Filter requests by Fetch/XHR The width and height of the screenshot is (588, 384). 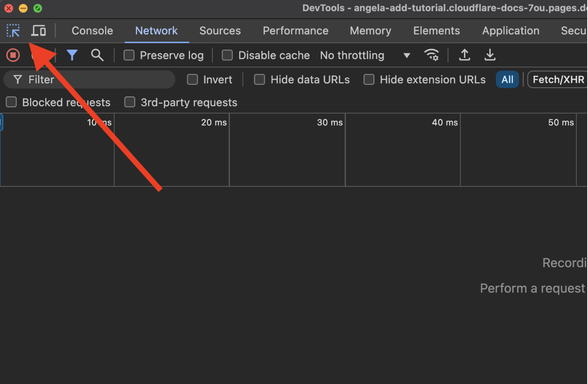click(x=558, y=80)
